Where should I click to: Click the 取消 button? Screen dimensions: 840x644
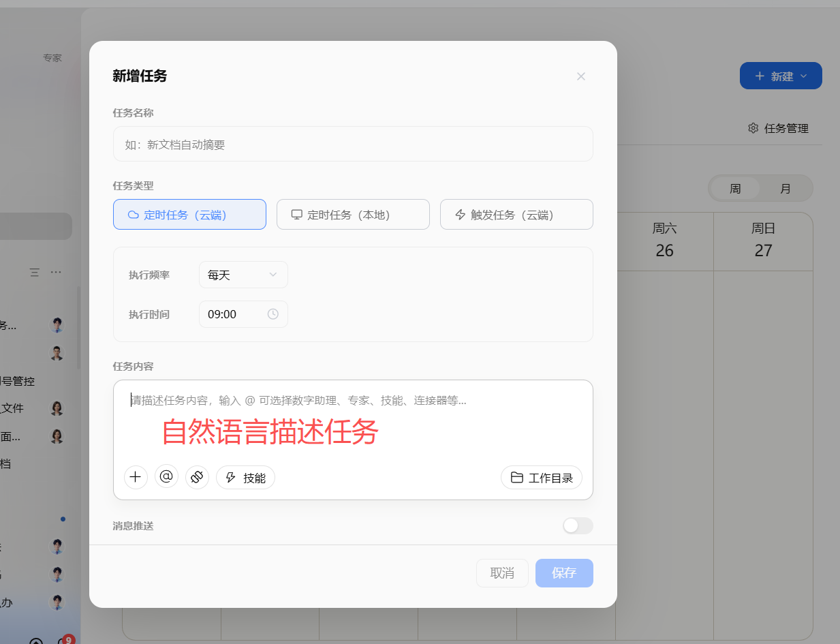pyautogui.click(x=502, y=573)
